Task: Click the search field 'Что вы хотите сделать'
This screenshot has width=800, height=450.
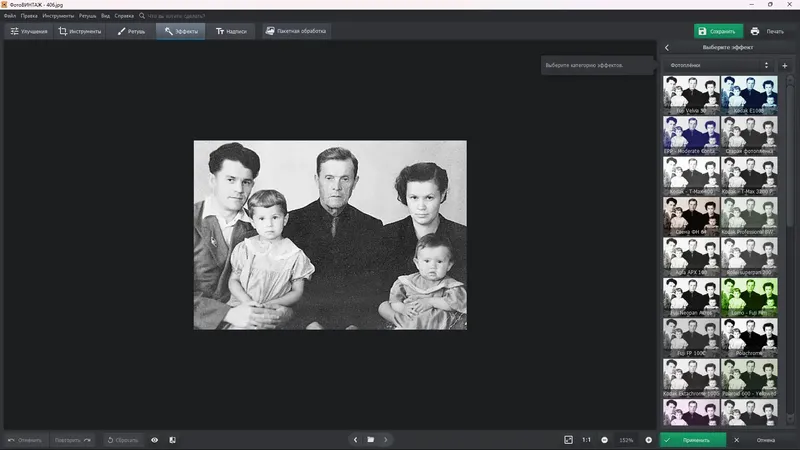Action: (x=176, y=16)
